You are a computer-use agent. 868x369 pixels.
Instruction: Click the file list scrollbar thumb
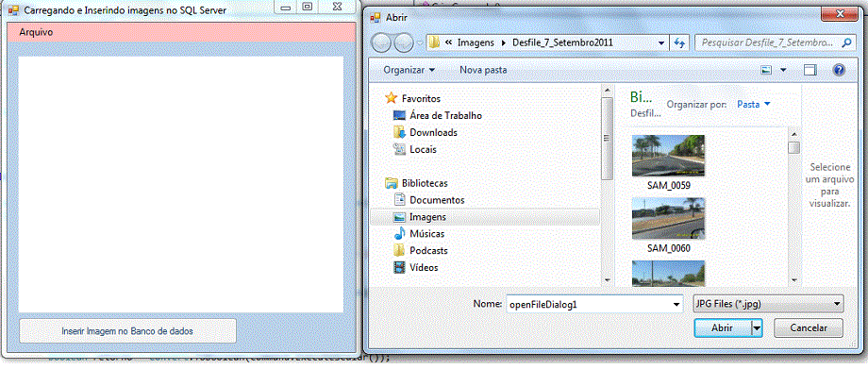coord(794,148)
